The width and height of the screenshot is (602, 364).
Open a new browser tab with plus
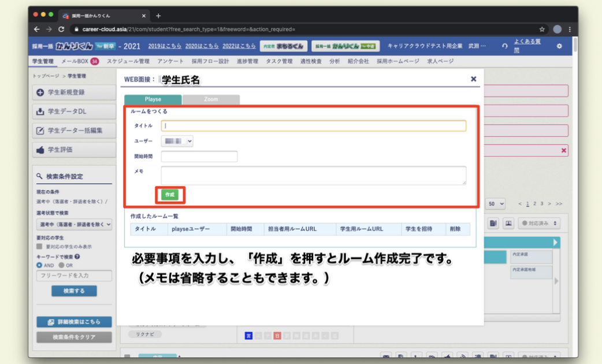[158, 16]
